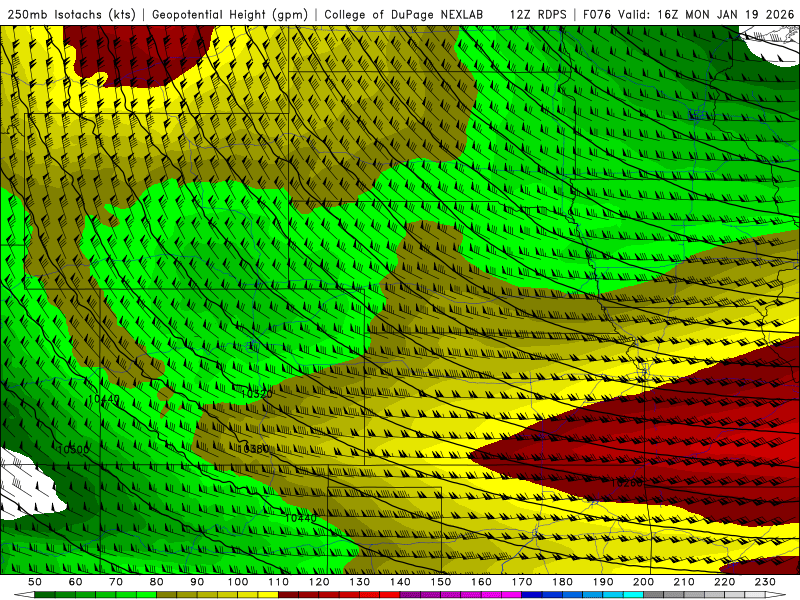Click the 130 value on the color scale
Image resolution: width=800 pixels, height=600 pixels.
(x=360, y=582)
